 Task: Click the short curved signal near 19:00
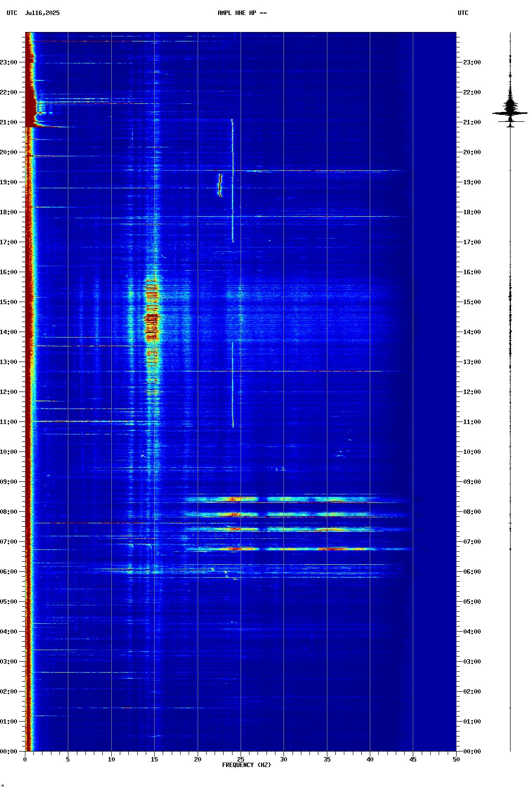pos(220,185)
